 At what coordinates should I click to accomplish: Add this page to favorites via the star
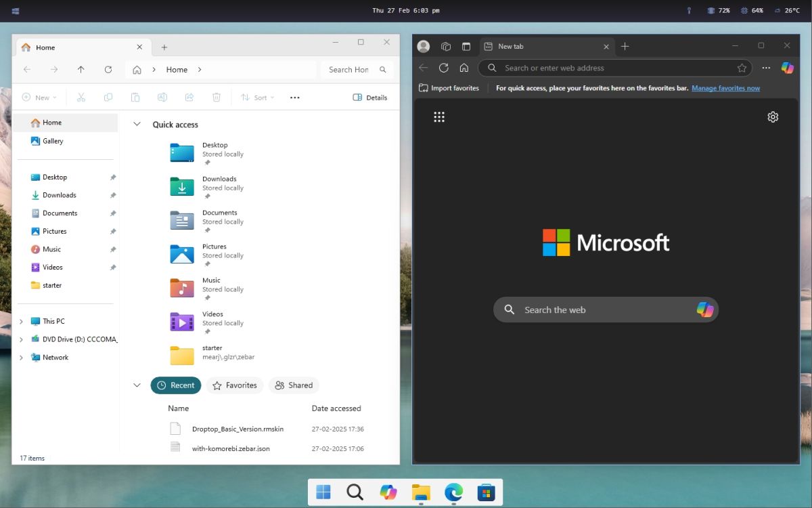pyautogui.click(x=742, y=68)
